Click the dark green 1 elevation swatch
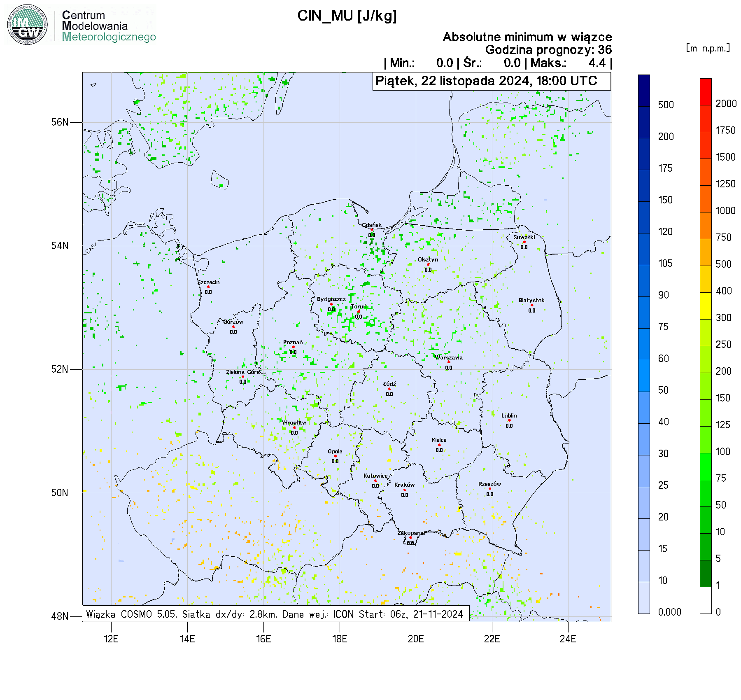The width and height of the screenshot is (741, 700). tap(706, 574)
